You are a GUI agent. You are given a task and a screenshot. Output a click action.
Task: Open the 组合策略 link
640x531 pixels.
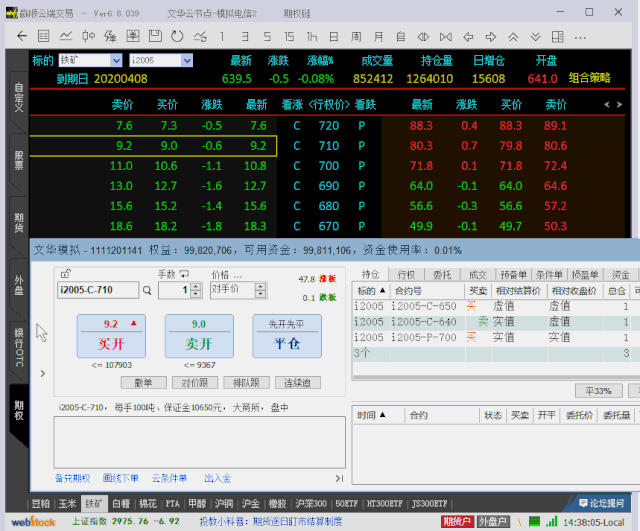click(589, 78)
